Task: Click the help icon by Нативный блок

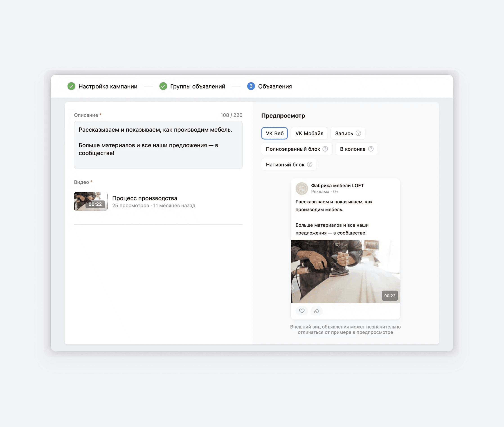Action: tap(309, 165)
